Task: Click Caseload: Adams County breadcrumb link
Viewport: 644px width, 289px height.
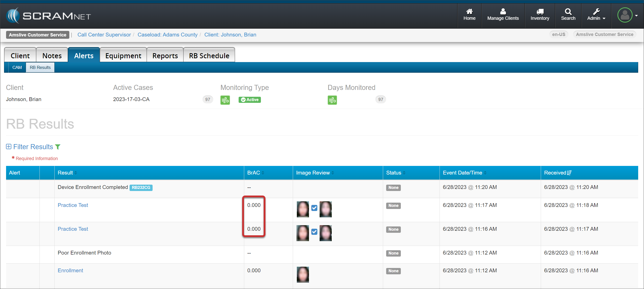Action: [167, 35]
